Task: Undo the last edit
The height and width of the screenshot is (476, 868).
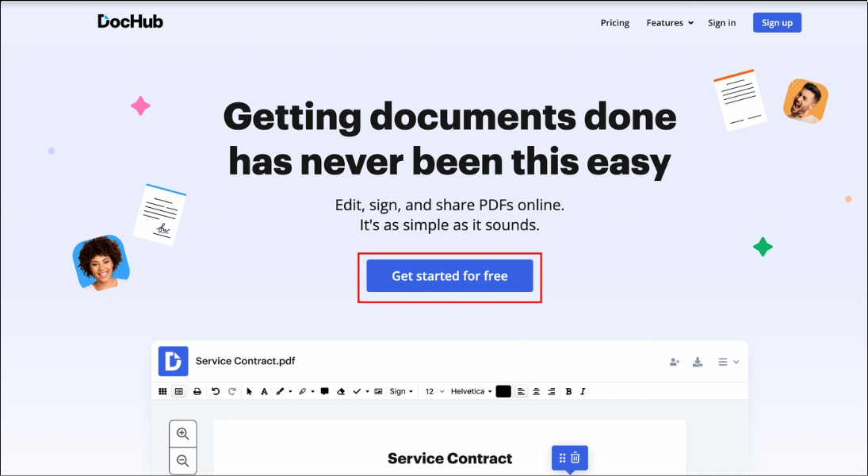Action: [x=213, y=390]
